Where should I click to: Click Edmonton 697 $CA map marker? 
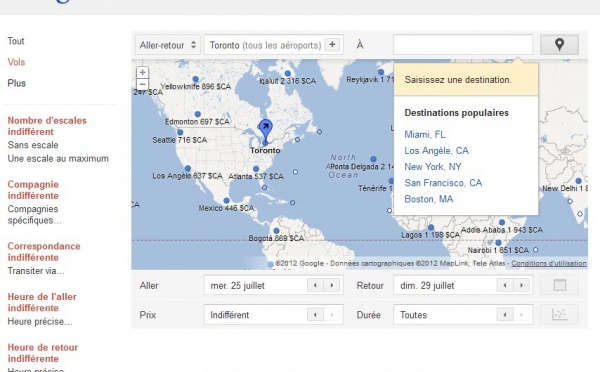[197, 114]
